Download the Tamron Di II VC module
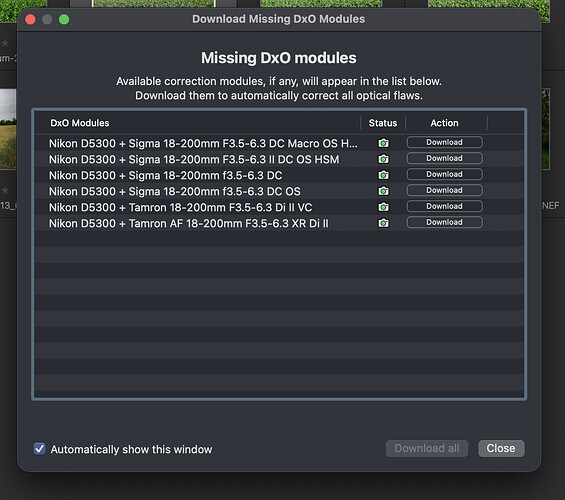565x500 pixels. (444, 206)
